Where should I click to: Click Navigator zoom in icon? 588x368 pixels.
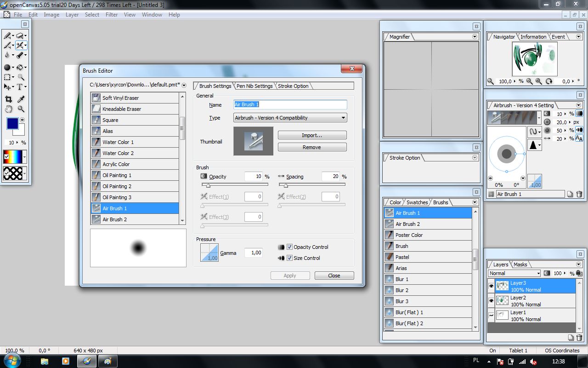point(538,81)
